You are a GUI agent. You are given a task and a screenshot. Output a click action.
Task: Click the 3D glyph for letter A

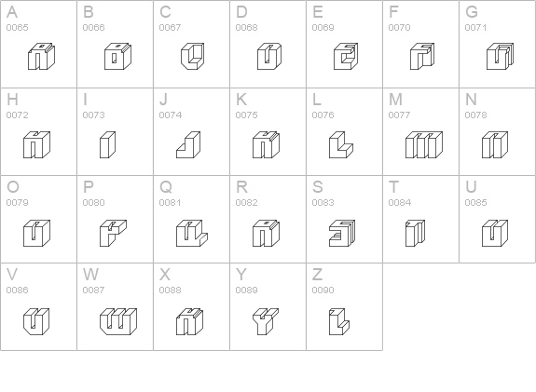41,57
